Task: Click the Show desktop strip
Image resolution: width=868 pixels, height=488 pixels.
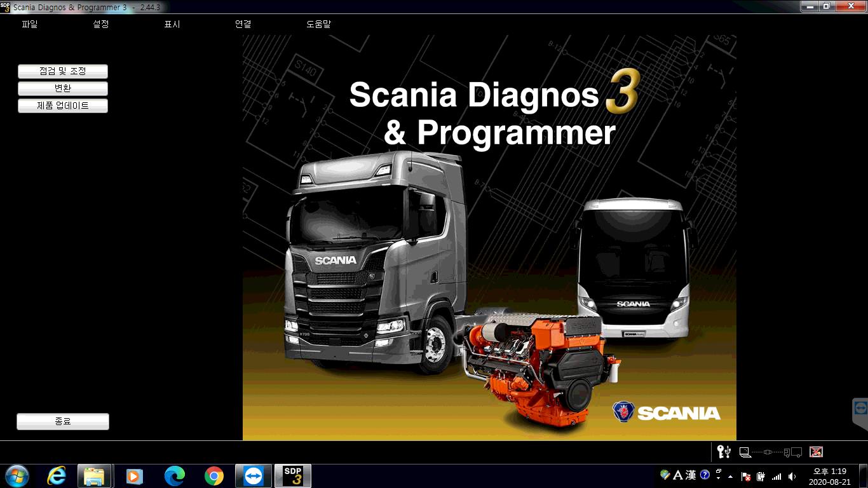Action: click(x=864, y=476)
